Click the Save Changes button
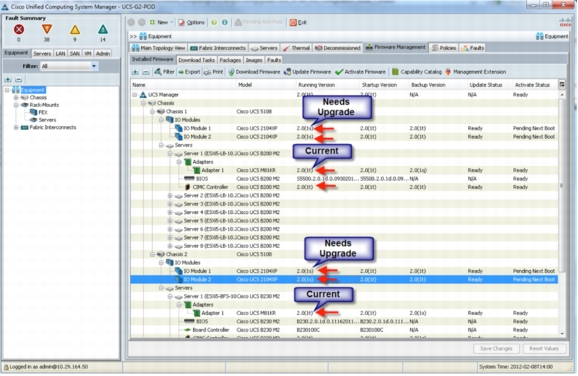This screenshot has height=376, width=578. point(496,349)
